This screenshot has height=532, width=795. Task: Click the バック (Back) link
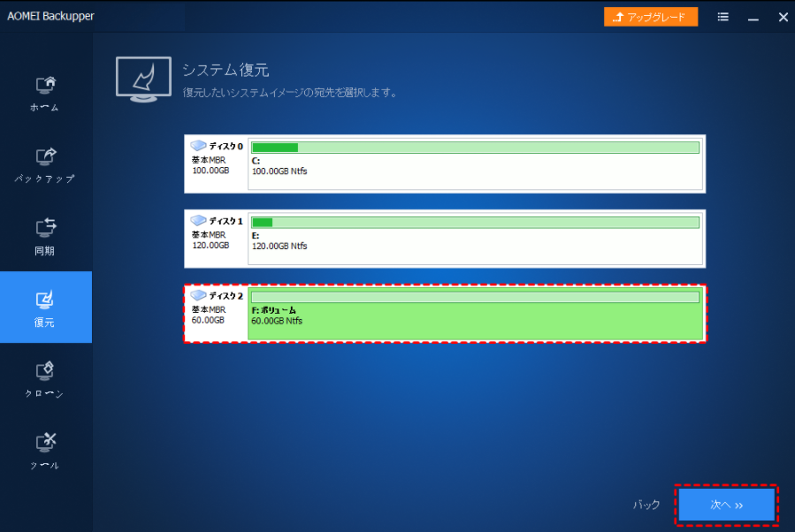click(x=646, y=505)
